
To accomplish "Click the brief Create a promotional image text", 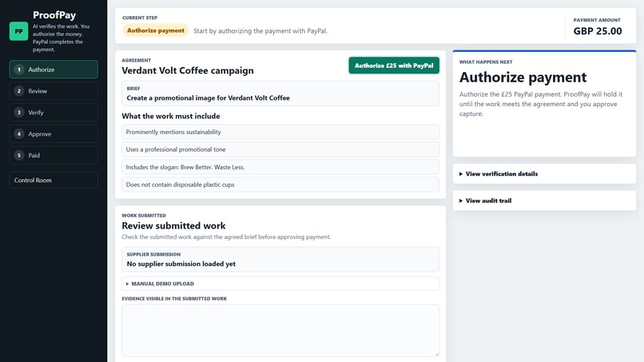I will click(x=209, y=97).
